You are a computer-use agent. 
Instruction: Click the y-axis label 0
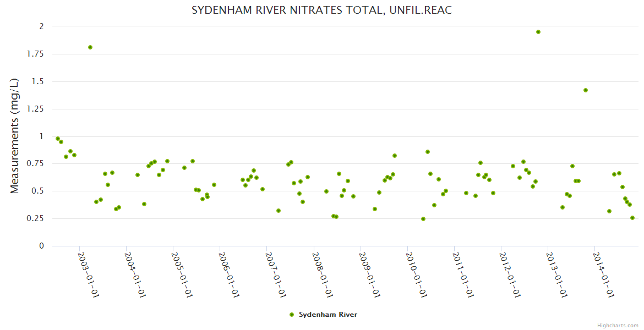[x=41, y=246]
